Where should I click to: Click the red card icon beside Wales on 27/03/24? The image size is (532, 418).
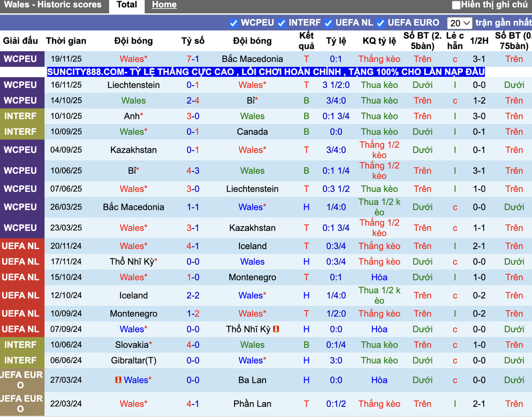pyautogui.click(x=118, y=380)
